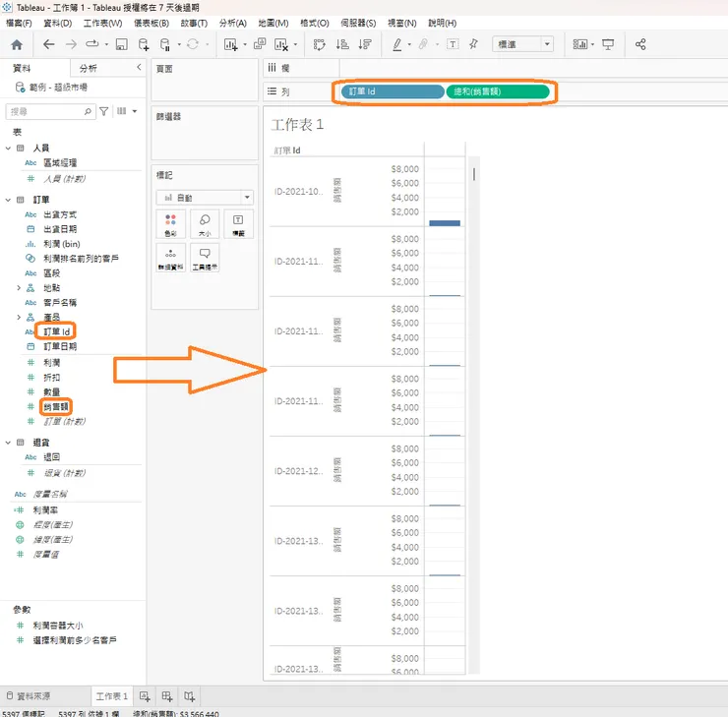Click the group members paperclip icon

(x=423, y=44)
